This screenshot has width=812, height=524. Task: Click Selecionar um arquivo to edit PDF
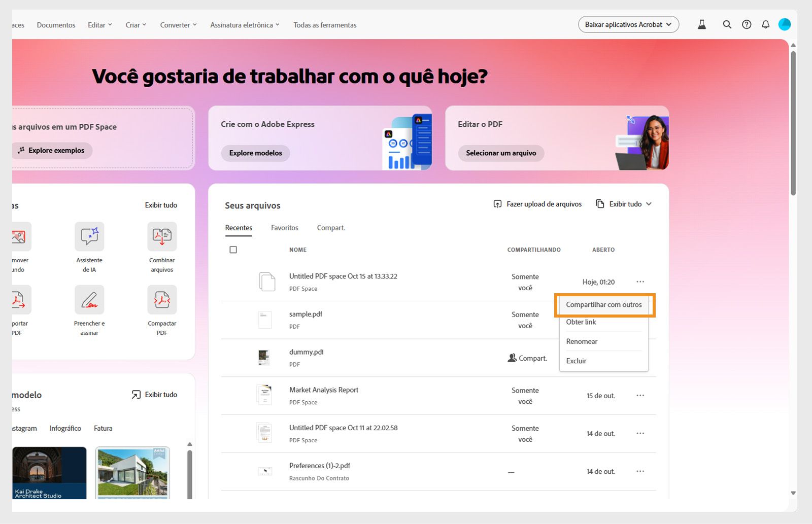[x=500, y=153]
